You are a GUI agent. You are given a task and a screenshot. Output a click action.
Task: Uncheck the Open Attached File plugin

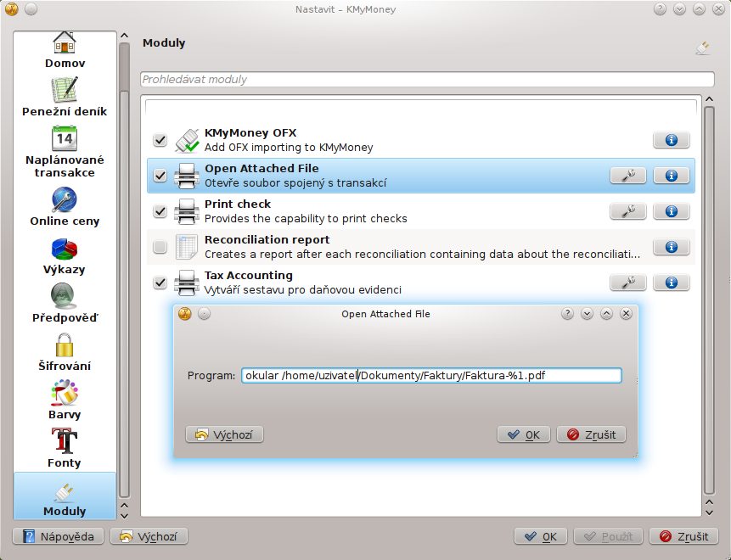pyautogui.click(x=160, y=176)
